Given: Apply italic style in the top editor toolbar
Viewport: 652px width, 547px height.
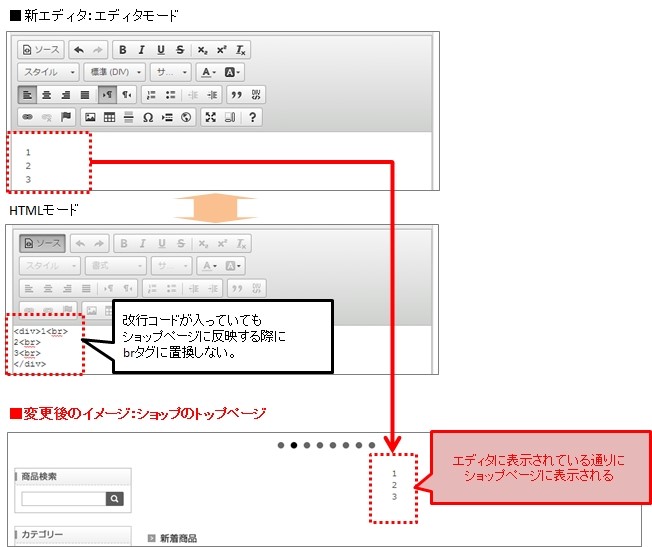Looking at the screenshot, I should pyautogui.click(x=142, y=50).
